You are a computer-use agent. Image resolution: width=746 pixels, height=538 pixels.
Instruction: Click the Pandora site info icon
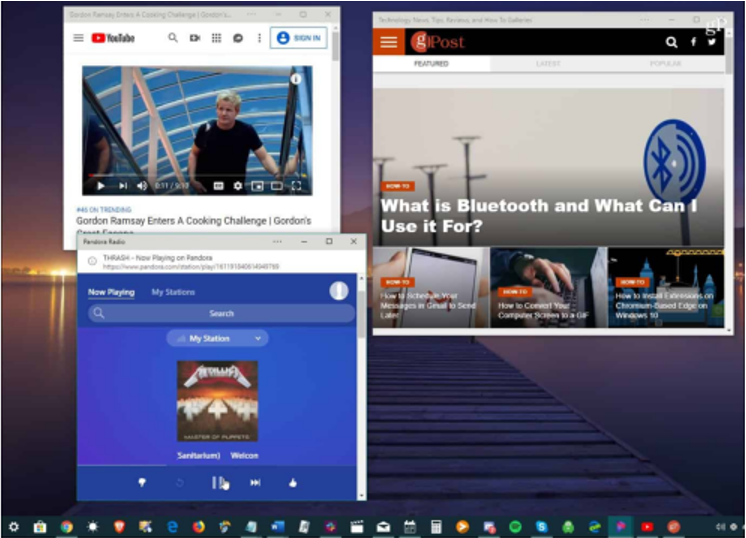point(92,261)
